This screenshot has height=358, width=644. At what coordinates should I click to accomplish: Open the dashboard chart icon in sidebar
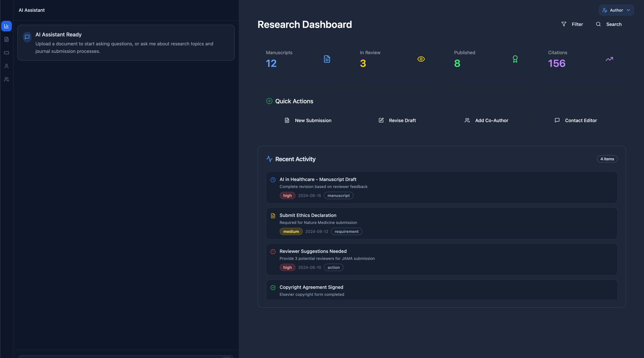click(x=6, y=26)
